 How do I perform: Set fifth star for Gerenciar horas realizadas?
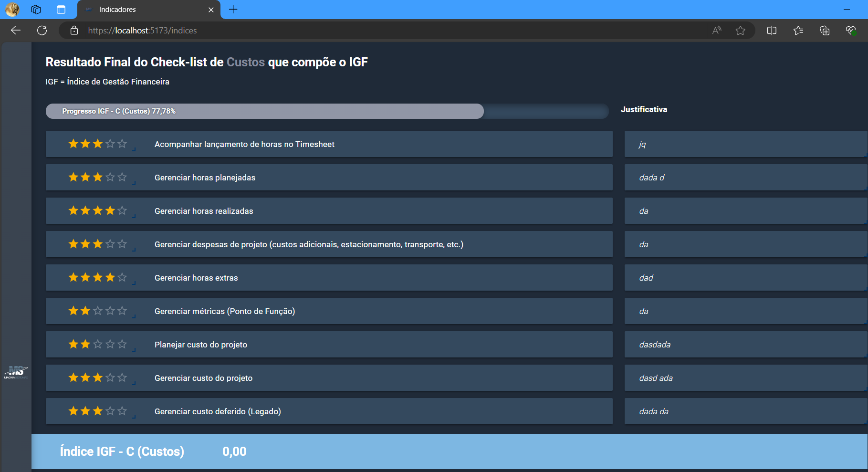coord(122,210)
